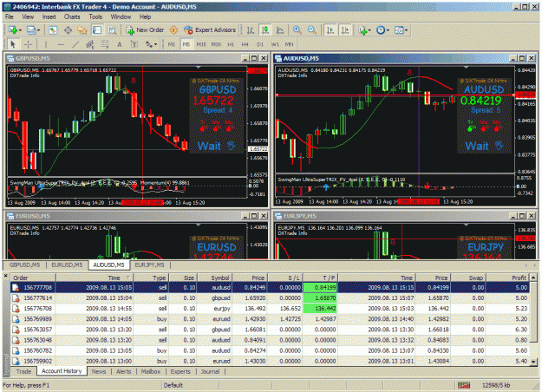Click the New Order button

(x=145, y=30)
